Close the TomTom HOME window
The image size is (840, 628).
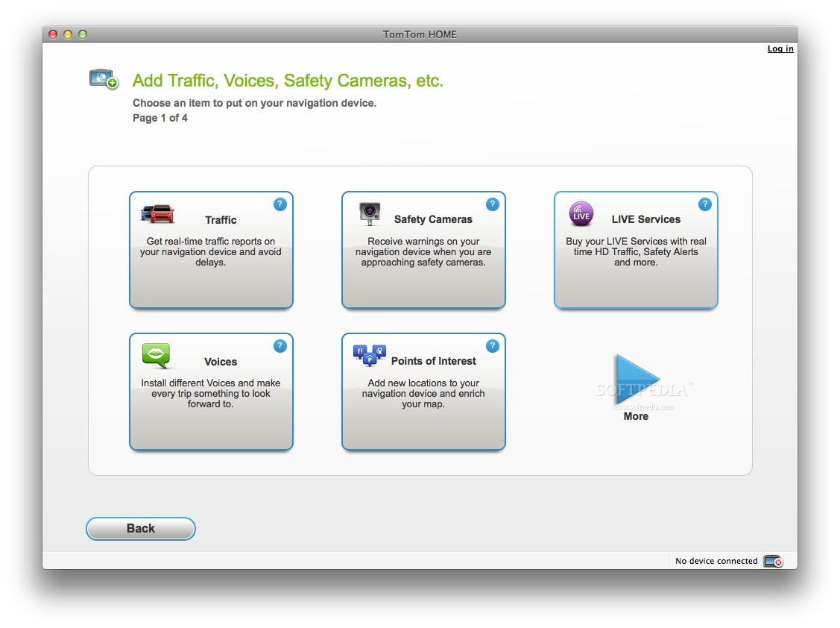(53, 34)
